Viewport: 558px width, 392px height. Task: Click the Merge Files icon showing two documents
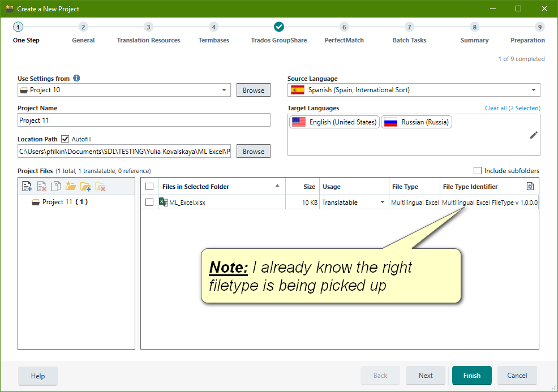pyautogui.click(x=56, y=186)
